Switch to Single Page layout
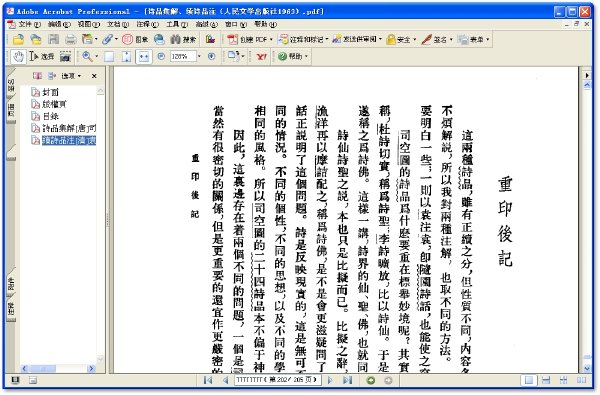 pyautogui.click(x=529, y=380)
